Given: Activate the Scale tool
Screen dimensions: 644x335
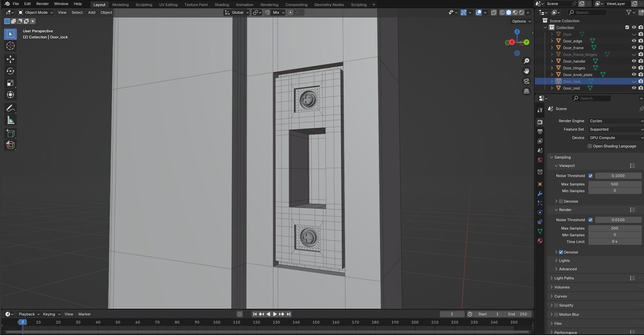Looking at the screenshot, I should click(x=10, y=83).
